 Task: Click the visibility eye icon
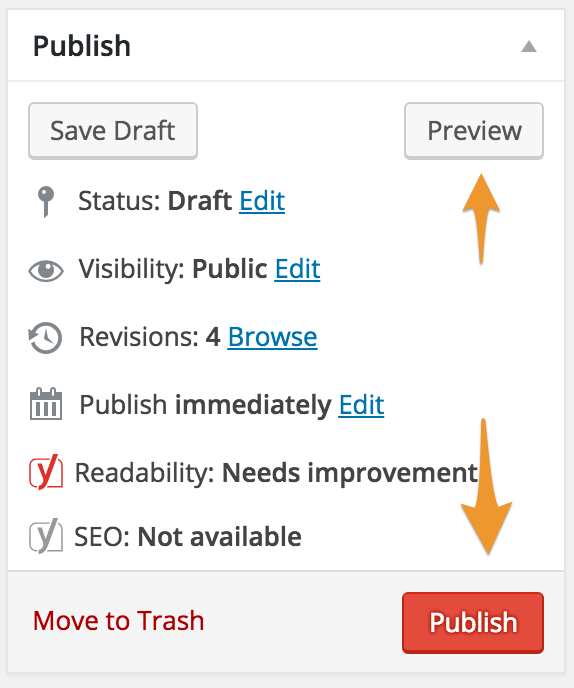point(46,270)
